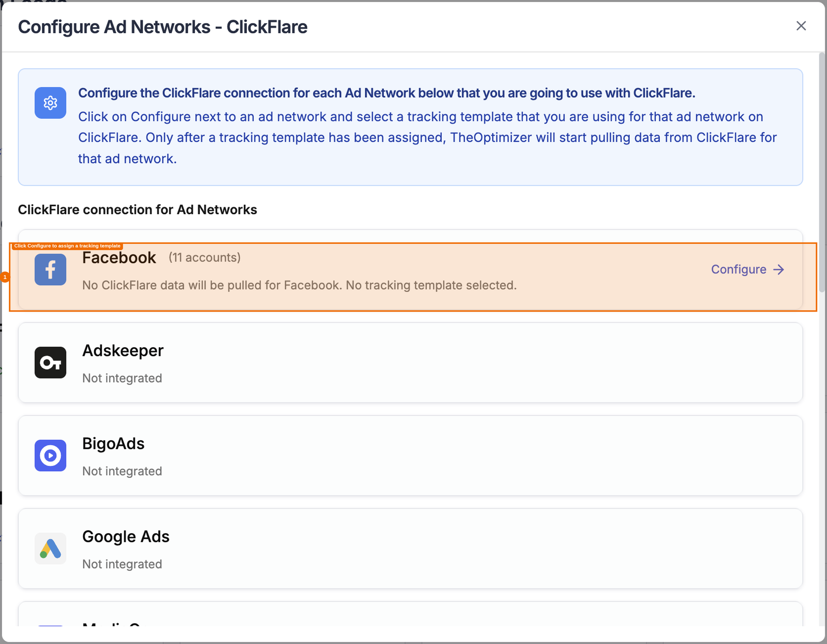Select the Google Ads network name
The width and height of the screenshot is (827, 644).
click(126, 537)
